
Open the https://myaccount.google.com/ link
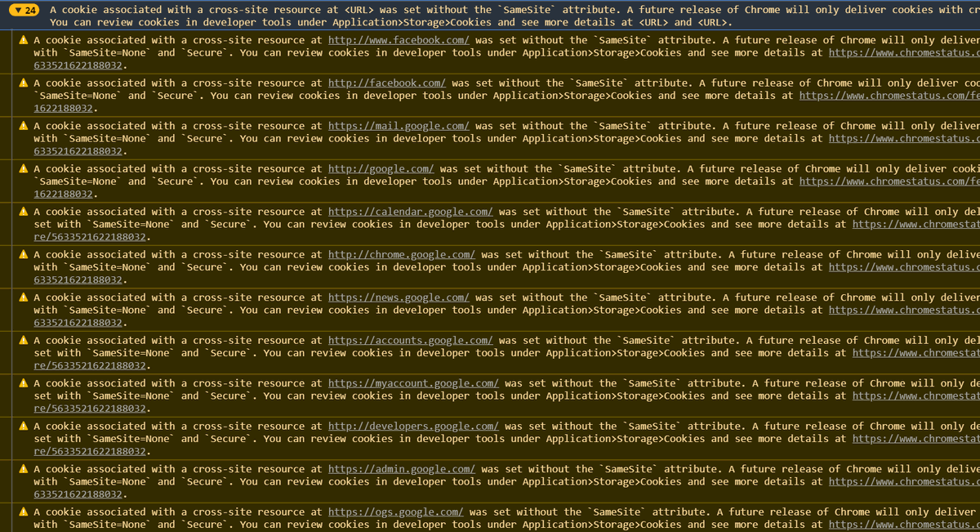click(413, 383)
